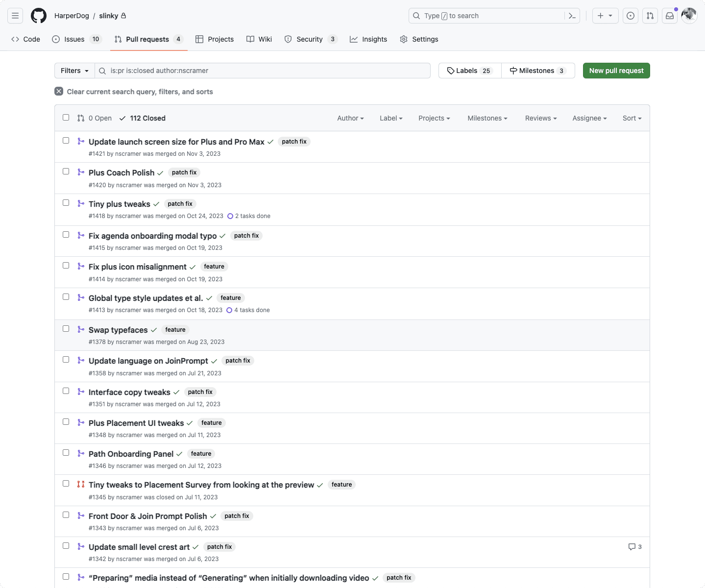Switch to the Insights tab
The height and width of the screenshot is (588, 705).
pyautogui.click(x=368, y=39)
